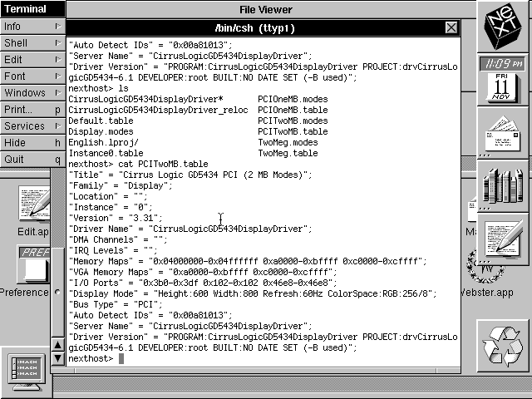
Task: Choose Print... from Terminal menu
Action: click(x=32, y=110)
